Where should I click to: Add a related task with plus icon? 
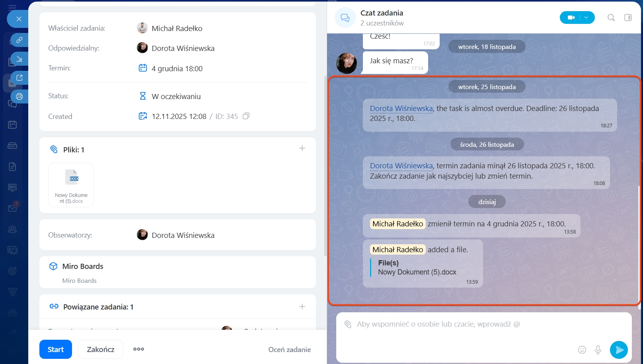pyautogui.click(x=302, y=307)
